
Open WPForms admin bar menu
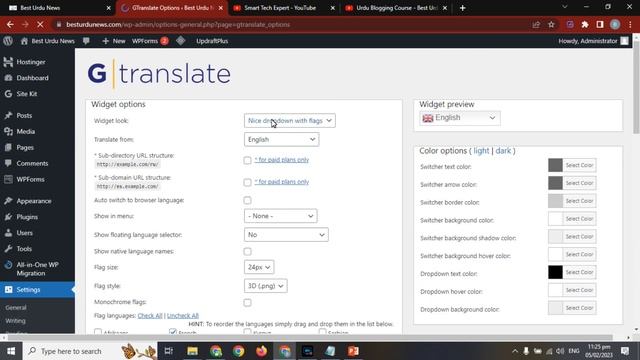click(150, 41)
